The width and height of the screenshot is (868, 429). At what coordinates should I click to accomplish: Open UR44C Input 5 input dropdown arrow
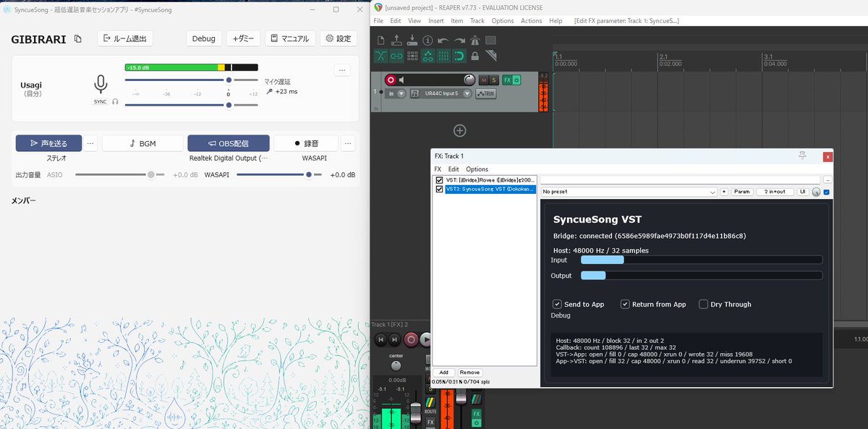pyautogui.click(x=467, y=93)
